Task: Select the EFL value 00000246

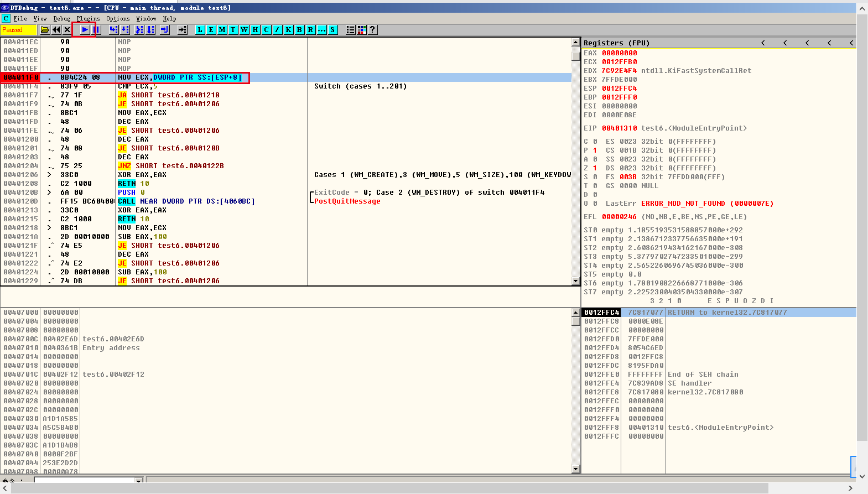Action: (x=620, y=217)
